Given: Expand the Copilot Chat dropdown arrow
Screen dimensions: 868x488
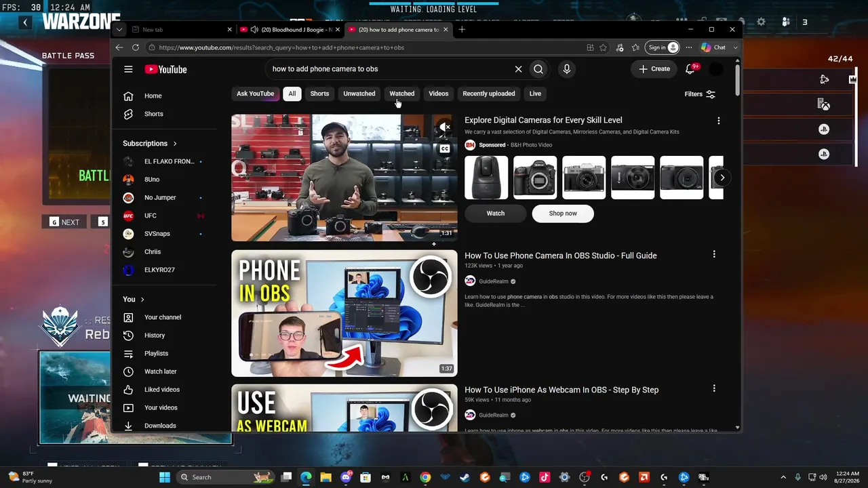Looking at the screenshot, I should coord(735,47).
